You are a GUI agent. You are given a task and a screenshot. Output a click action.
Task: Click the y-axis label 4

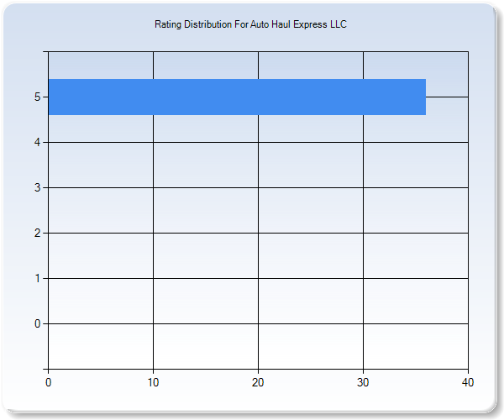coord(37,142)
